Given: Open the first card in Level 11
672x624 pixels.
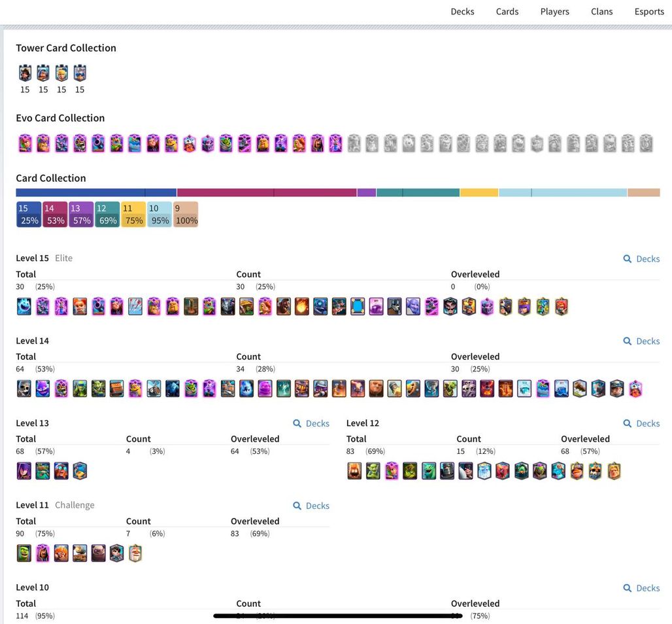Looking at the screenshot, I should (x=24, y=553).
